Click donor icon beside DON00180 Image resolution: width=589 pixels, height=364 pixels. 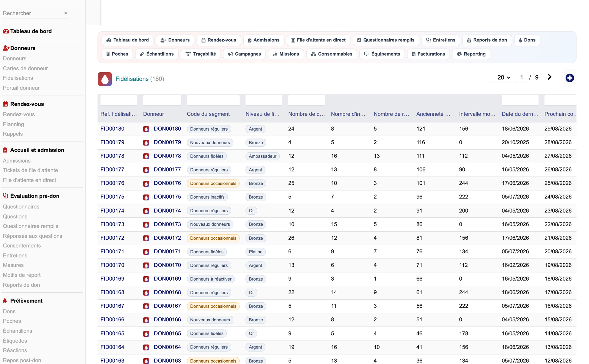(x=146, y=129)
